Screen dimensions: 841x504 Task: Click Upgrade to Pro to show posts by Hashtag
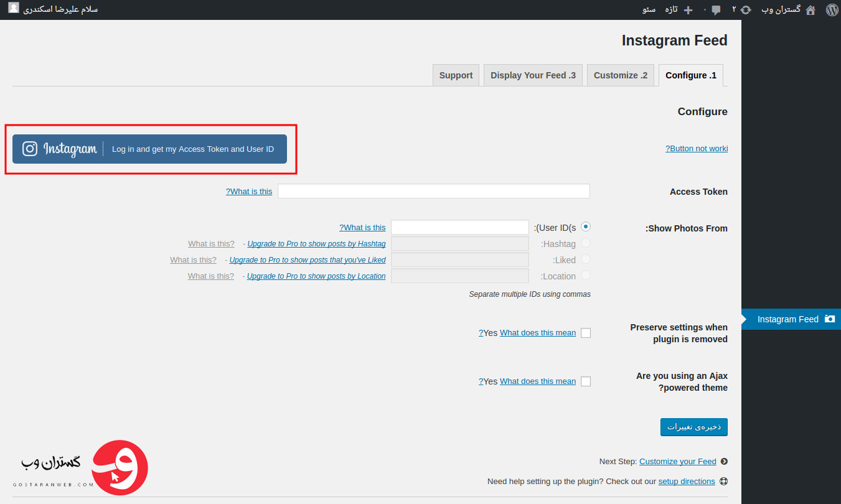[x=316, y=244]
